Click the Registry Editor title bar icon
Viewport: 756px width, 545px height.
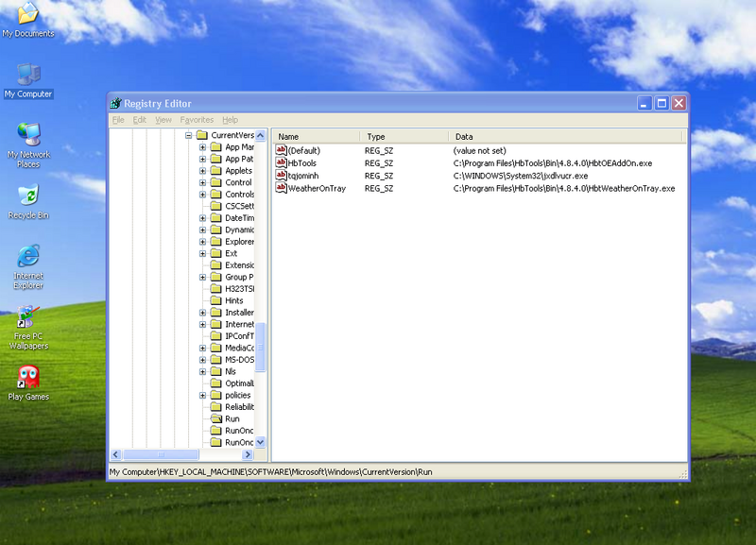point(115,103)
